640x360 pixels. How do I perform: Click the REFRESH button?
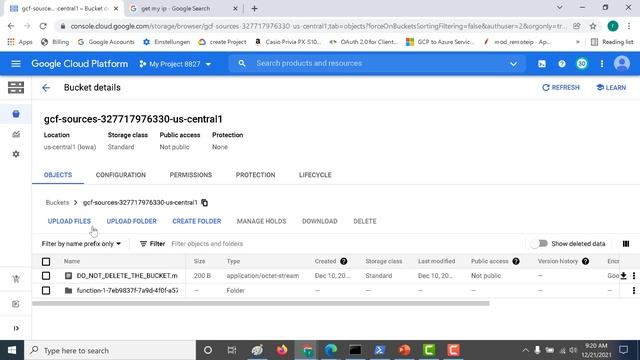(560, 88)
